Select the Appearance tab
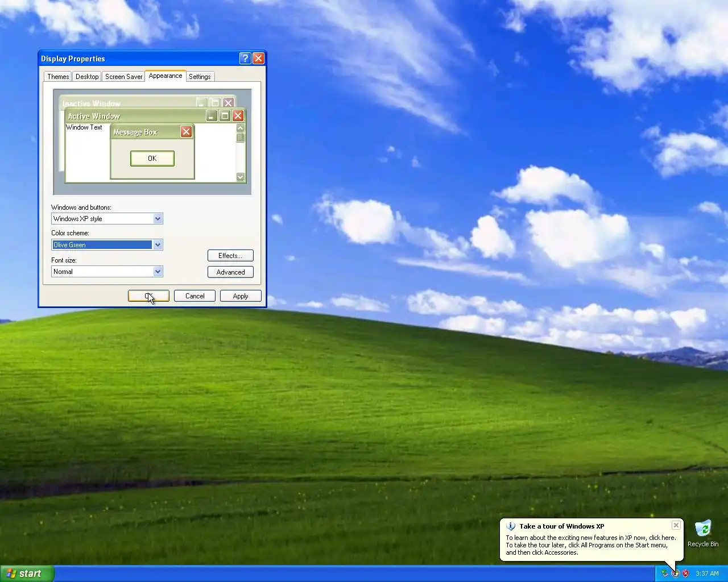Image resolution: width=728 pixels, height=582 pixels. point(166,76)
